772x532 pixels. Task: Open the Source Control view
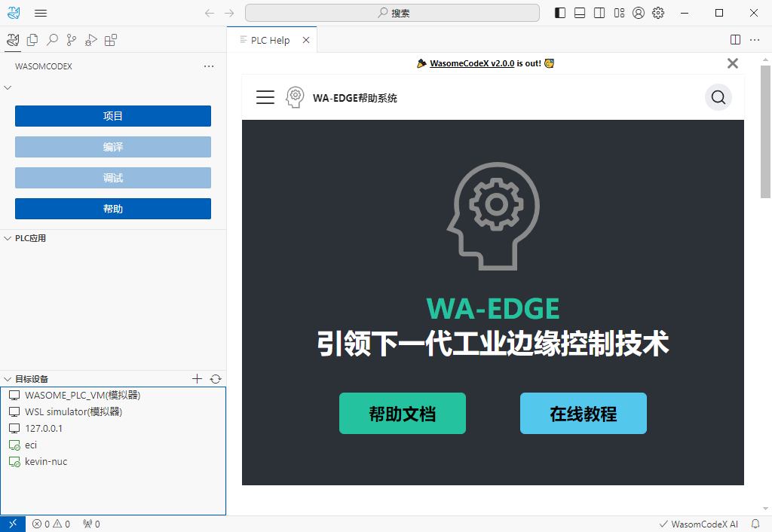click(x=72, y=40)
